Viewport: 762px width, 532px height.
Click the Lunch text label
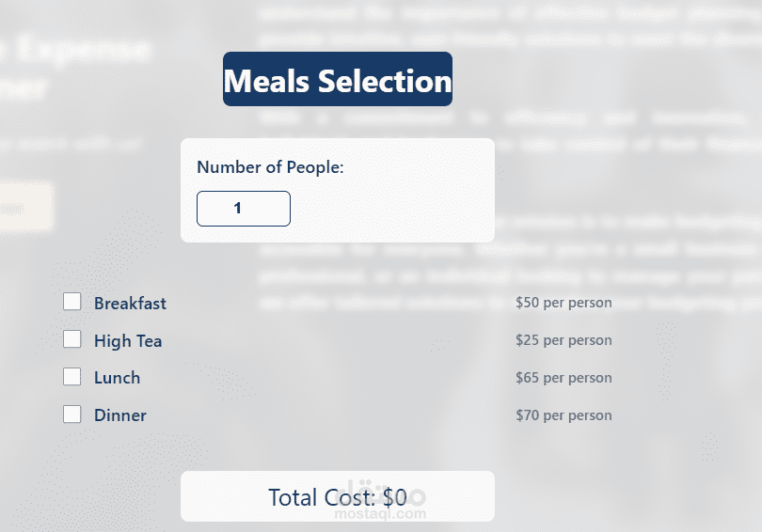(x=117, y=378)
